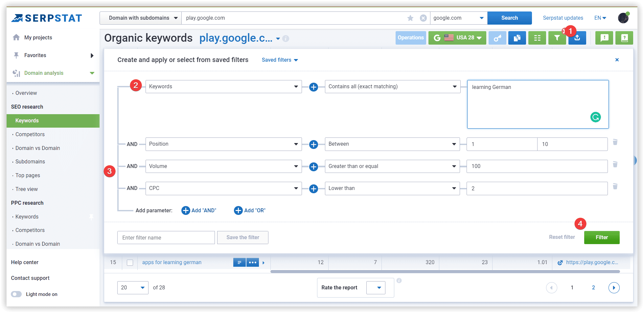This screenshot has width=644, height=313.
Task: Open the help question book button
Action: [x=624, y=38]
